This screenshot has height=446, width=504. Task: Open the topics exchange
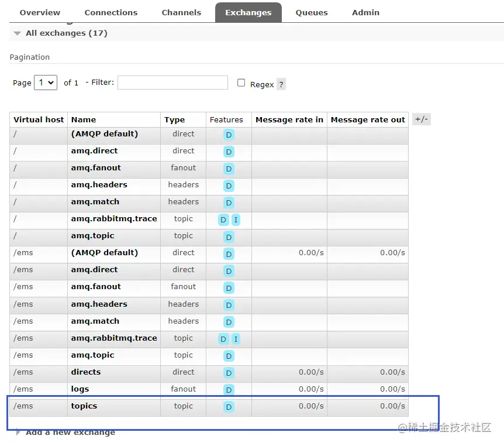pos(84,406)
